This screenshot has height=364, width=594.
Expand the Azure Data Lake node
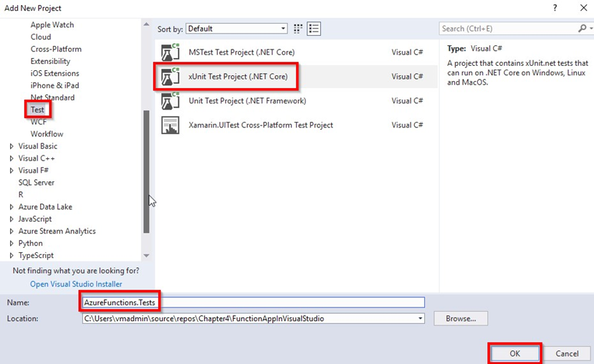11,207
